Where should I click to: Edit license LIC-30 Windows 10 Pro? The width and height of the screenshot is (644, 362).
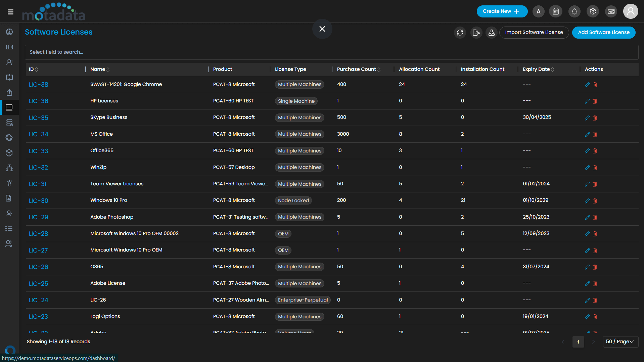587,201
